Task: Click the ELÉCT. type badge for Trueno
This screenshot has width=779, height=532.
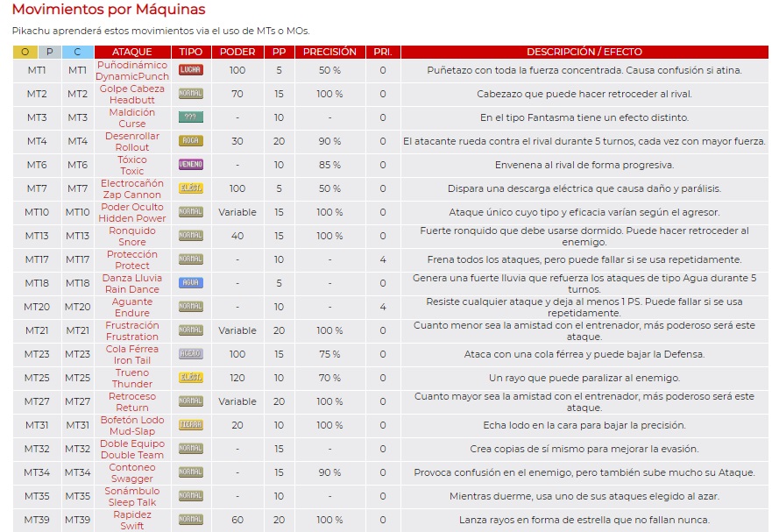Action: [x=191, y=378]
